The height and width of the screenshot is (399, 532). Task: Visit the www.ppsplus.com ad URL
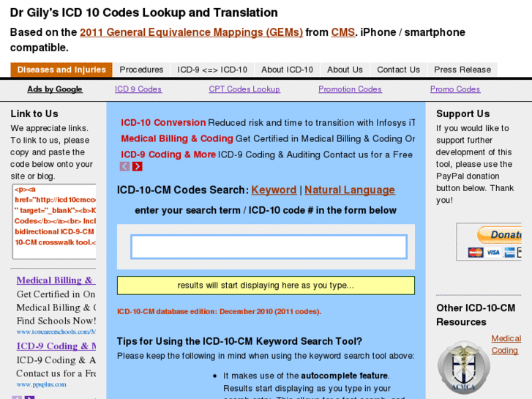41,384
